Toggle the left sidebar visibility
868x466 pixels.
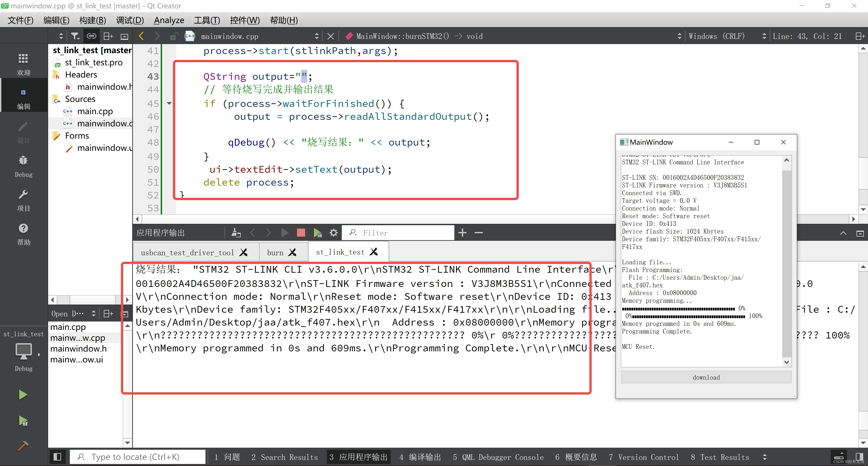click(x=57, y=457)
